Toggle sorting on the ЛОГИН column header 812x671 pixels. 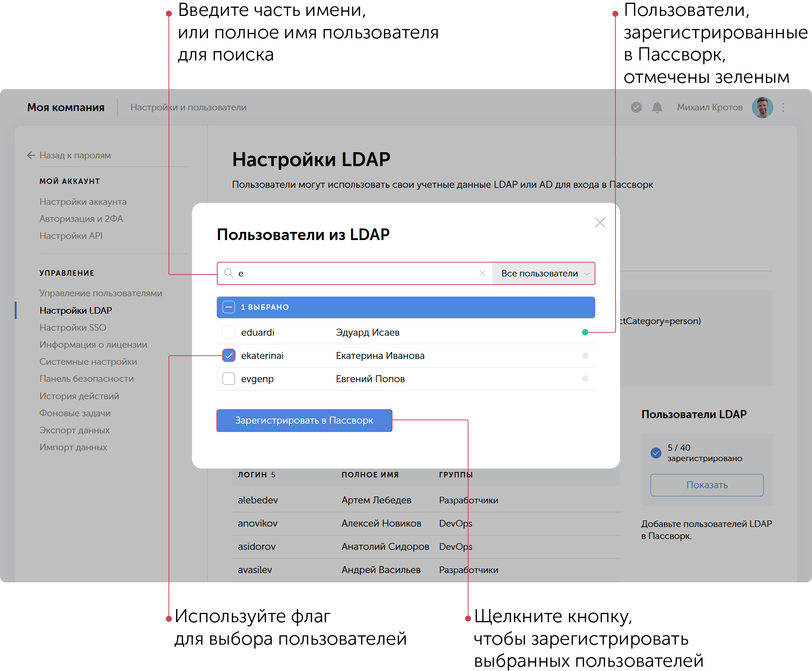pyautogui.click(x=257, y=474)
